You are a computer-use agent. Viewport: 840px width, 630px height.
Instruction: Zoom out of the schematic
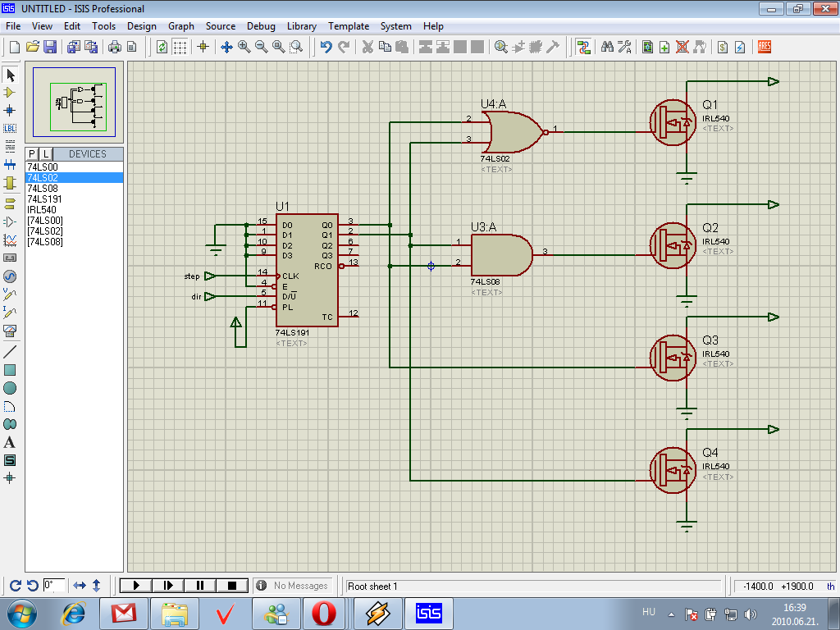262,47
